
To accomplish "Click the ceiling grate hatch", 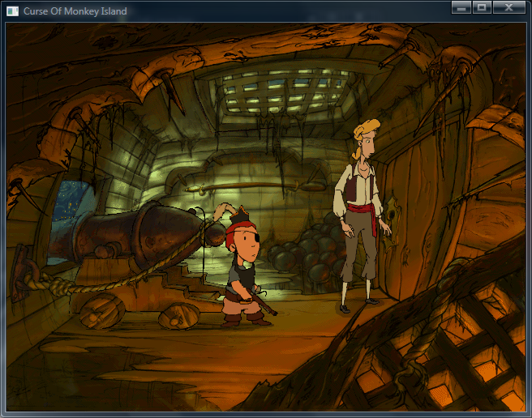I will 280,93.
